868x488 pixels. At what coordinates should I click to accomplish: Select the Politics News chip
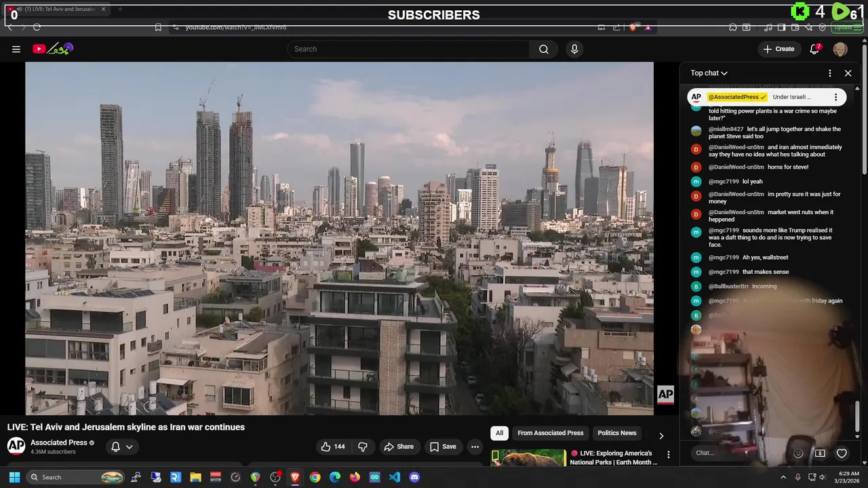617,433
